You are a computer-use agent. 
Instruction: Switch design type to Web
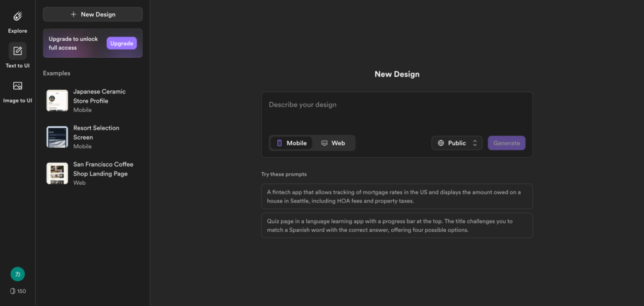tap(333, 143)
